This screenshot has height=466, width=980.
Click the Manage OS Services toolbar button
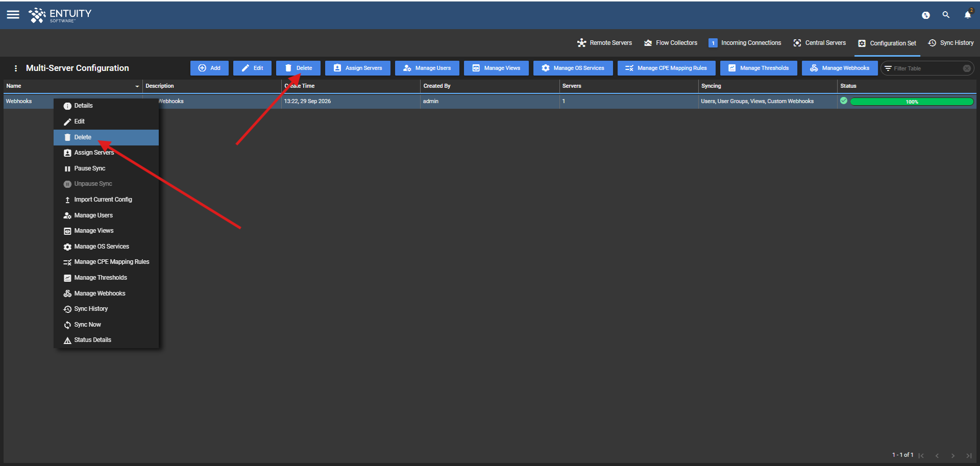click(x=573, y=68)
